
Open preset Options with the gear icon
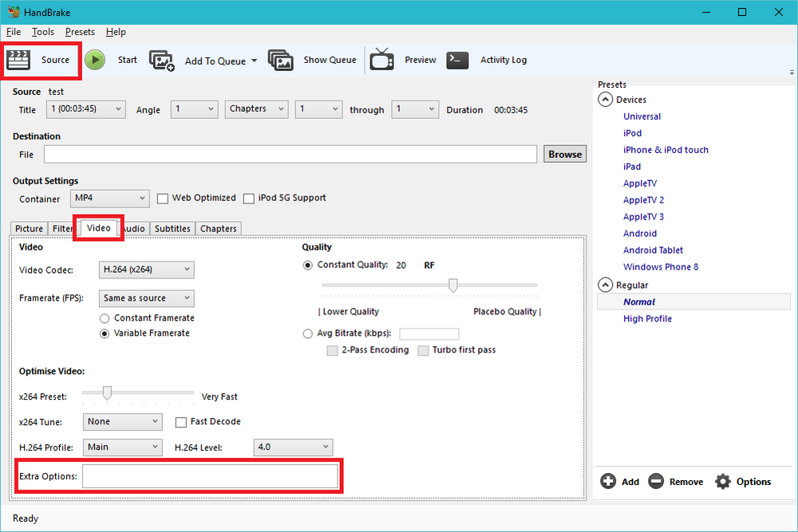point(723,481)
